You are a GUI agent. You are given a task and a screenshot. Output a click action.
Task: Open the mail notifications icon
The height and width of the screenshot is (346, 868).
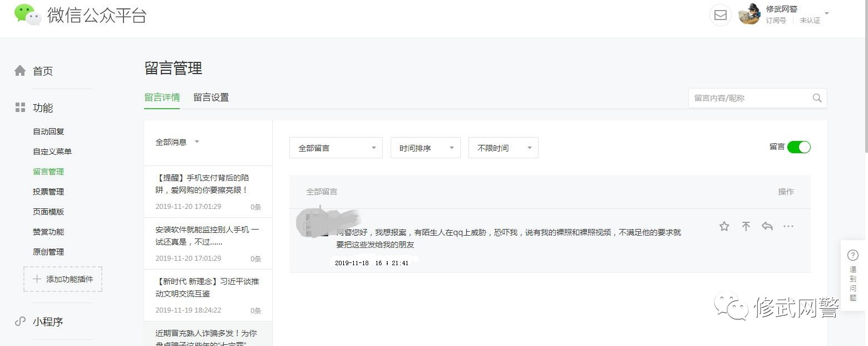tap(720, 15)
